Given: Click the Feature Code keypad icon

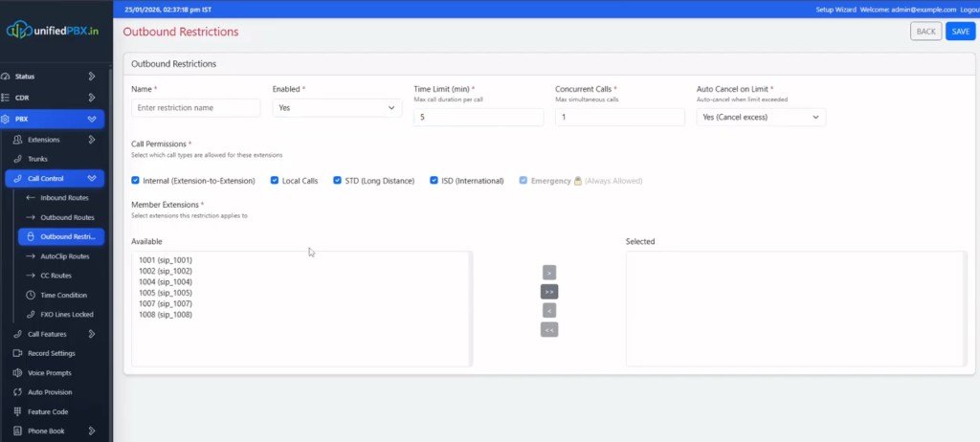Looking at the screenshot, I should point(17,411).
